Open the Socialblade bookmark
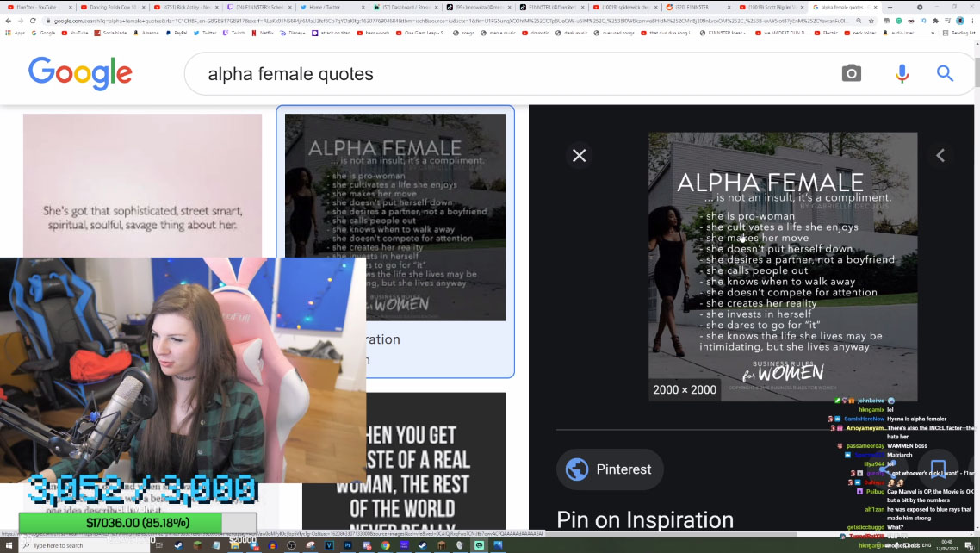 coord(110,33)
